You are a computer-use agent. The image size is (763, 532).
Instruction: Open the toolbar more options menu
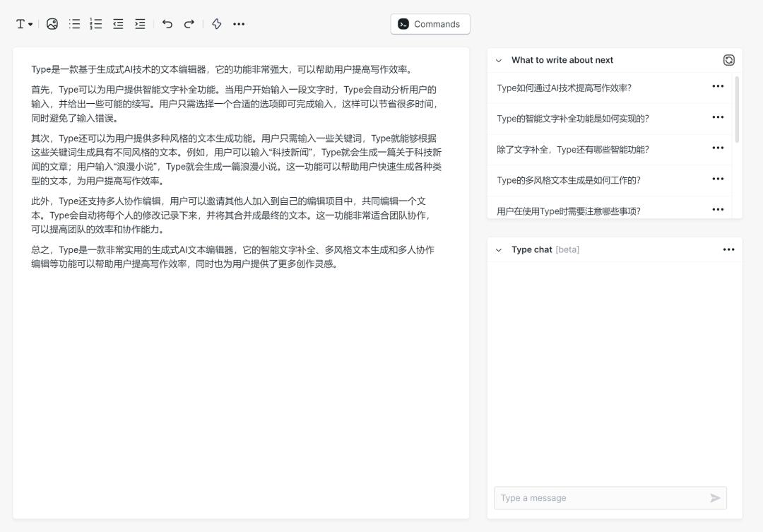239,24
